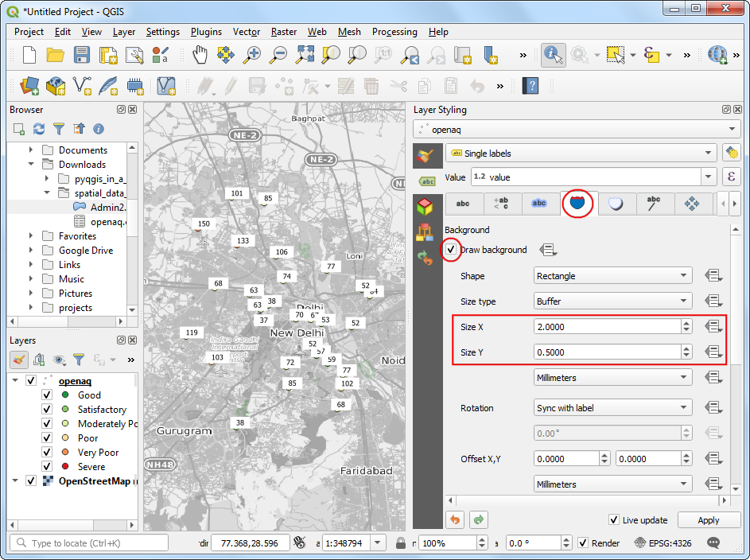Open the Size type Buffer dropdown
Screen dimensions: 750x560
point(612,301)
